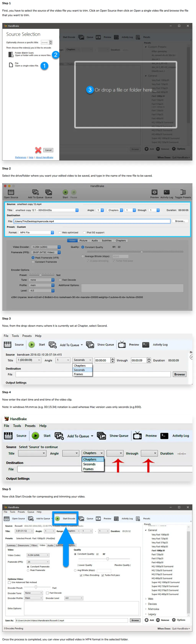Switch to the Picture tab
This screenshot has height=644, width=196.
(x=83, y=241)
